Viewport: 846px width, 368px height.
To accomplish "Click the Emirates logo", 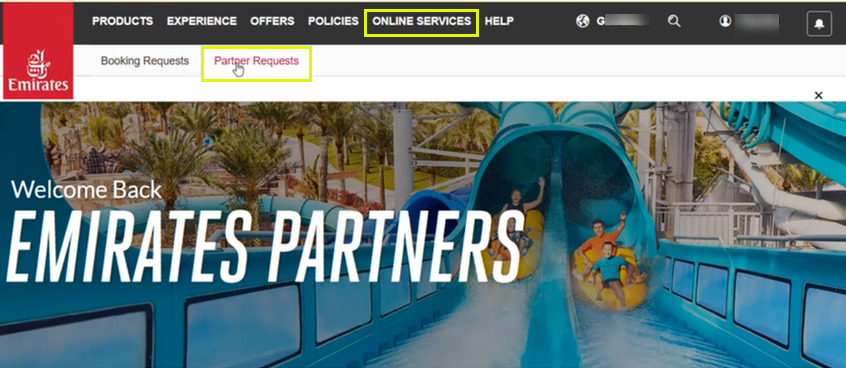I will click(38, 51).
